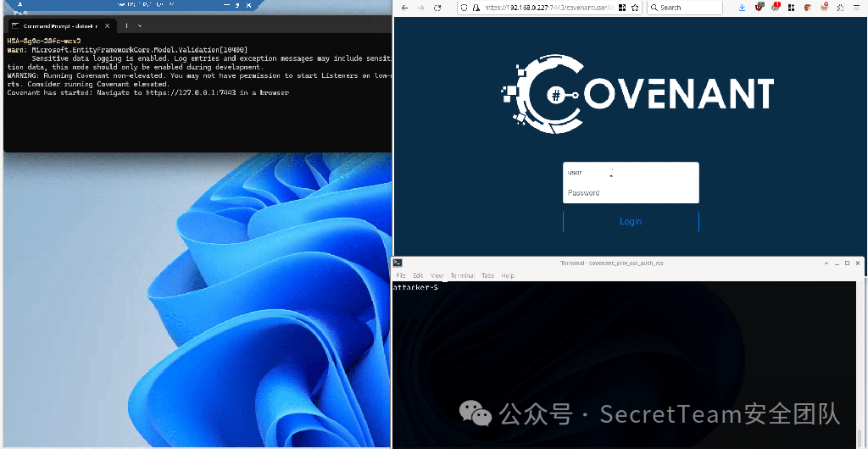Open the extension icon with red stop badge
The height and width of the screenshot is (449, 868).
tap(824, 7)
